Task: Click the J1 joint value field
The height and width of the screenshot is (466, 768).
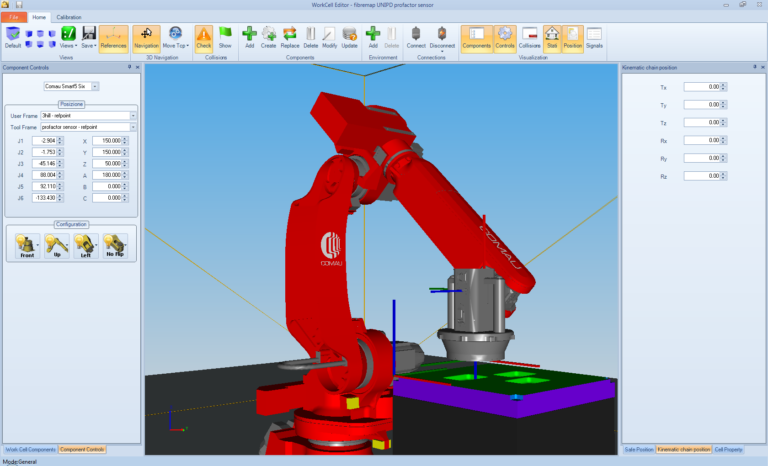Action: tap(44, 141)
